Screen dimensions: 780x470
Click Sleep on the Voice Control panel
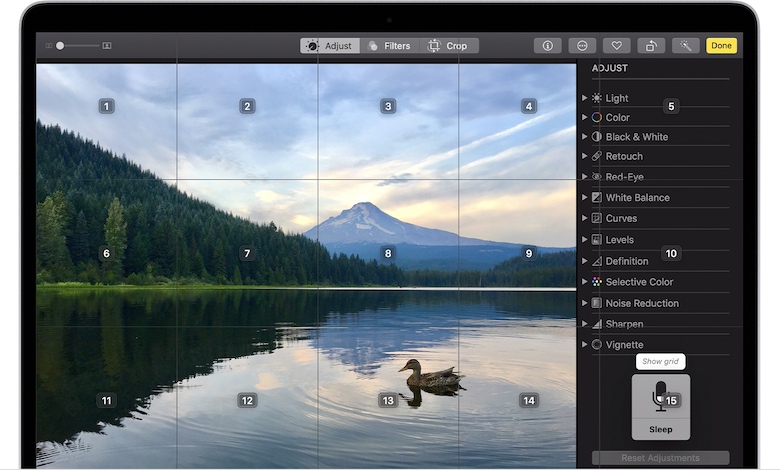661,429
